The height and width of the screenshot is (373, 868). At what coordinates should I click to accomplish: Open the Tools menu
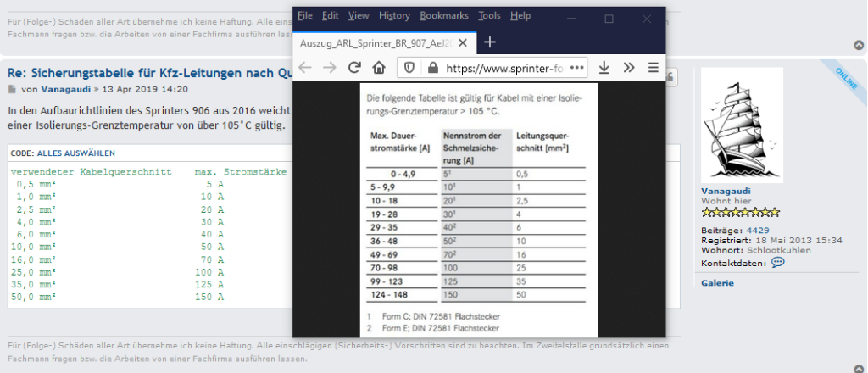click(489, 15)
